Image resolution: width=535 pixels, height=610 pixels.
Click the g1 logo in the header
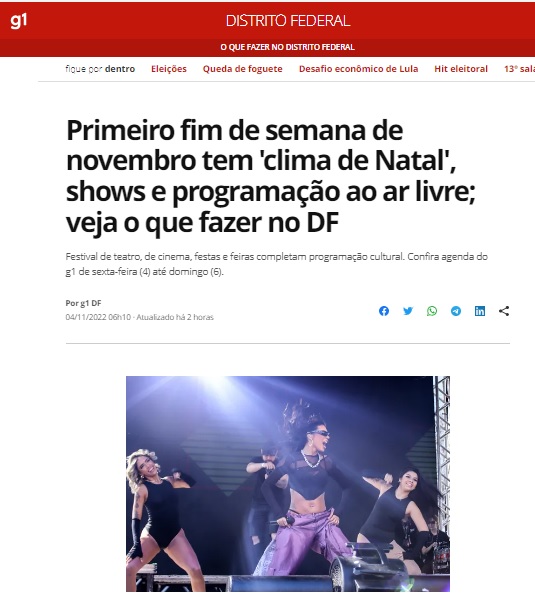click(18, 21)
